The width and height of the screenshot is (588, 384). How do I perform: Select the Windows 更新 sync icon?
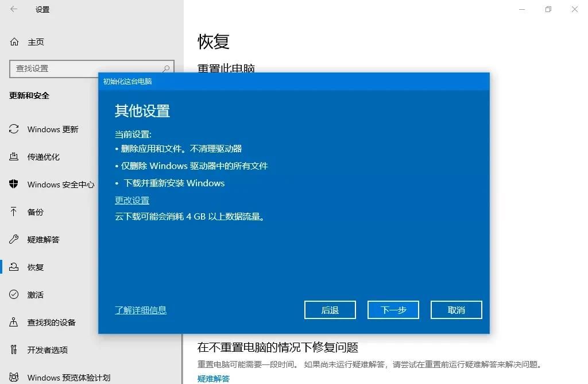click(x=13, y=129)
